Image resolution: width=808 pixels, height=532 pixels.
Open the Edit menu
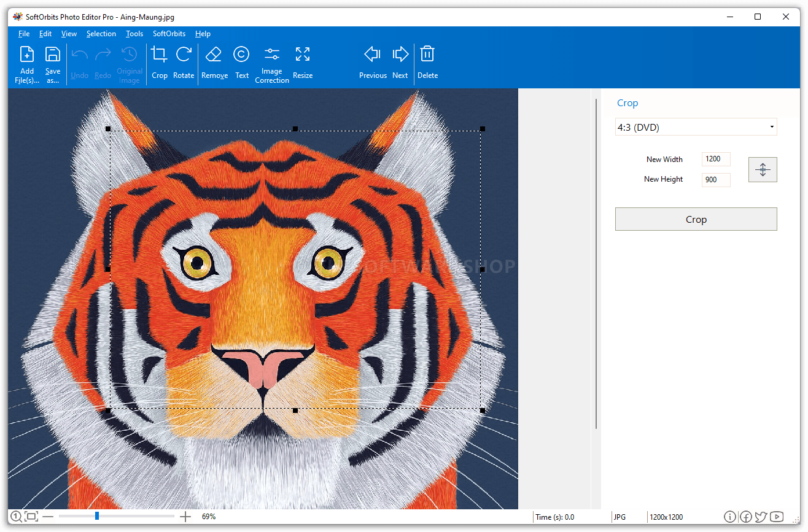(45, 34)
